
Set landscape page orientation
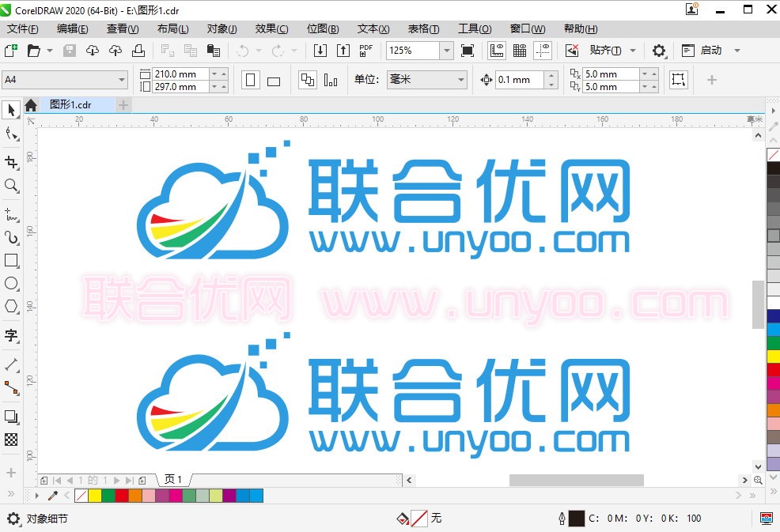point(274,81)
